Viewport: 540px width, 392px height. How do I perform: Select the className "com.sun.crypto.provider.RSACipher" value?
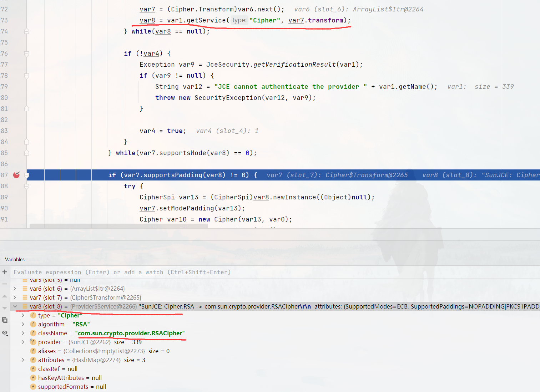130,333
